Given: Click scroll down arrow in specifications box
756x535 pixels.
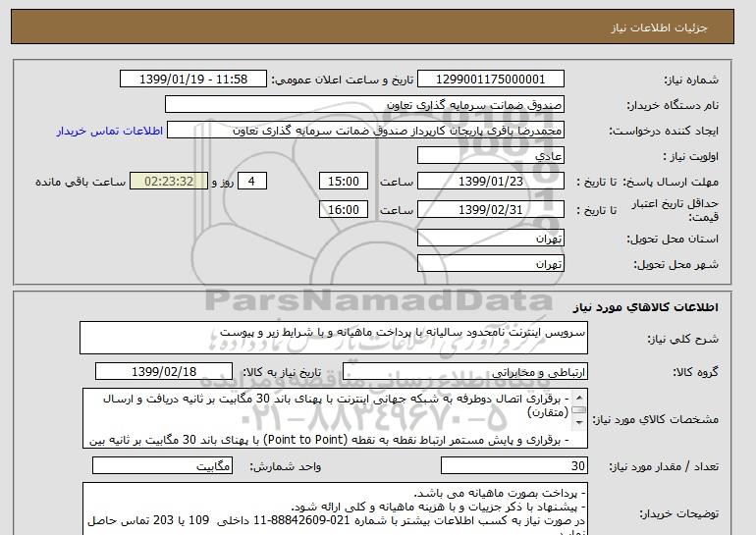Looking at the screenshot, I should pyautogui.click(x=579, y=423).
